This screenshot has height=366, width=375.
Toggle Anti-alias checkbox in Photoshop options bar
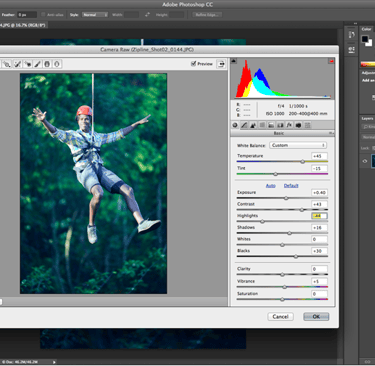pos(43,15)
